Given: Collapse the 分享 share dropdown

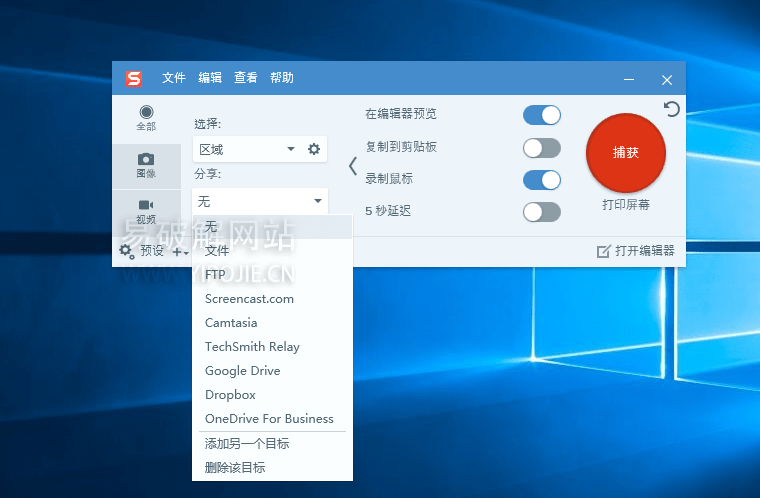Looking at the screenshot, I should [317, 201].
